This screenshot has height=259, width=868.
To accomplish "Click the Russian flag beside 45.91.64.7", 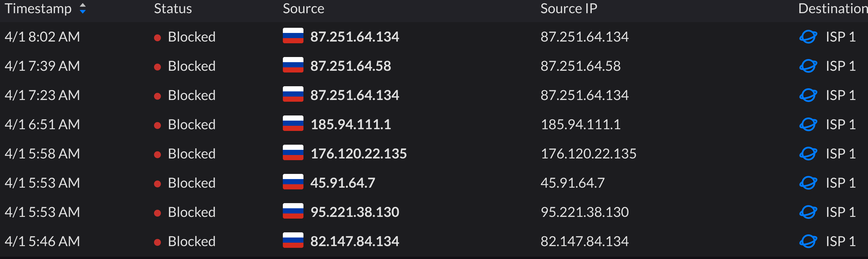I will [x=293, y=182].
